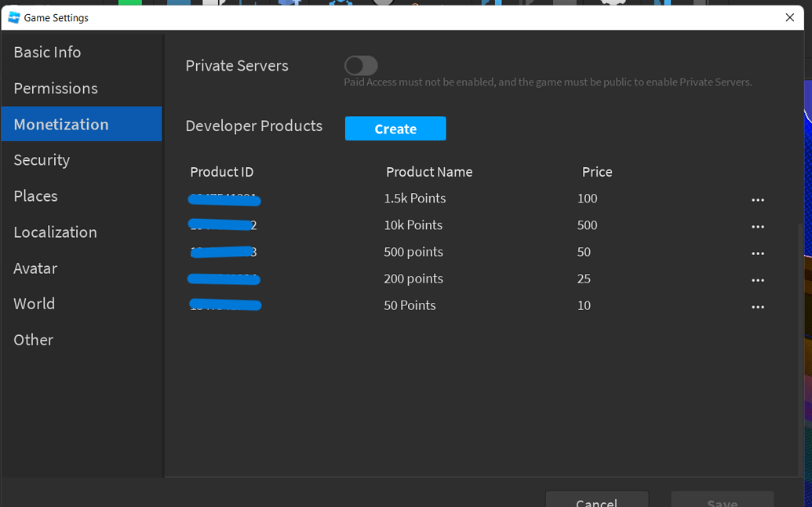Viewport: 812px width, 507px height.
Task: Open options menu for 200 points product
Action: [x=758, y=279]
